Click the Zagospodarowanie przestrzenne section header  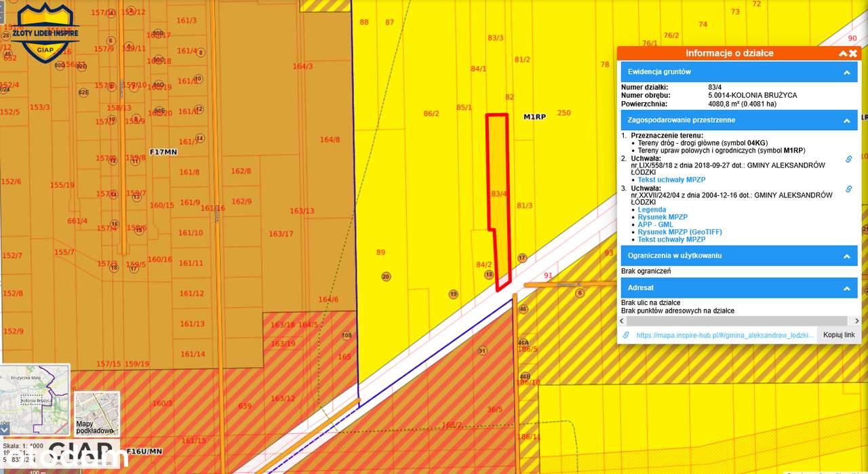739,120
